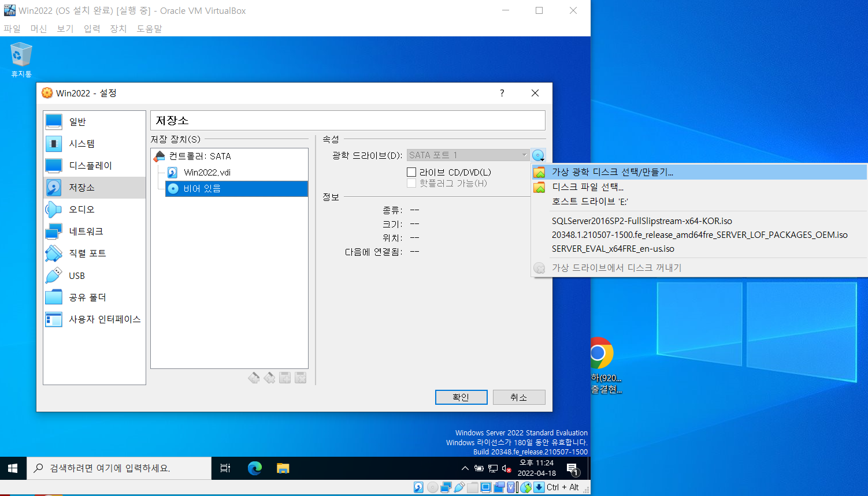Click display status bar icon
The image size is (868, 496).
486,487
